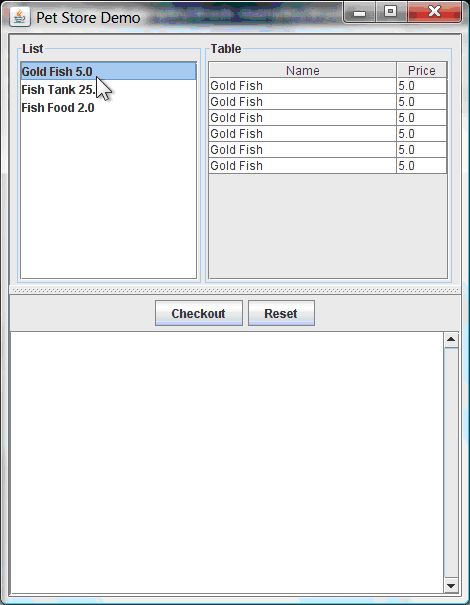The height and width of the screenshot is (605, 470).
Task: Click price cell in fifth table row
Action: pos(421,150)
